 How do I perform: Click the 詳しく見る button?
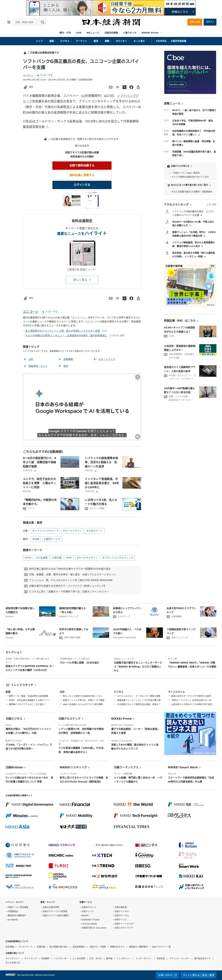[x=82, y=280]
